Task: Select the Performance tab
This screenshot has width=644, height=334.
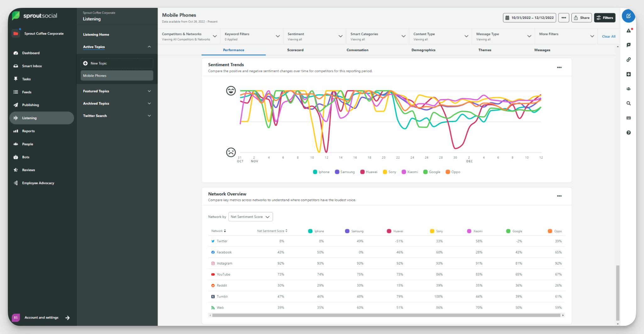Action: tap(234, 50)
